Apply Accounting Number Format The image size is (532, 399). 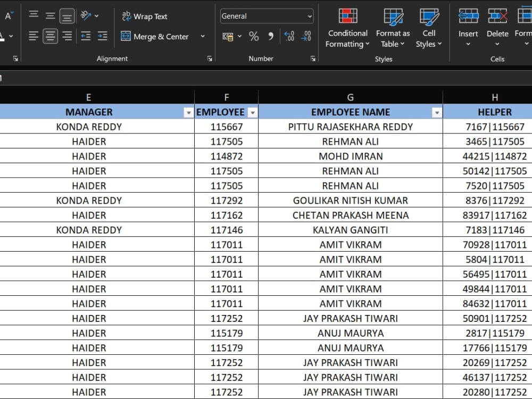coord(228,36)
